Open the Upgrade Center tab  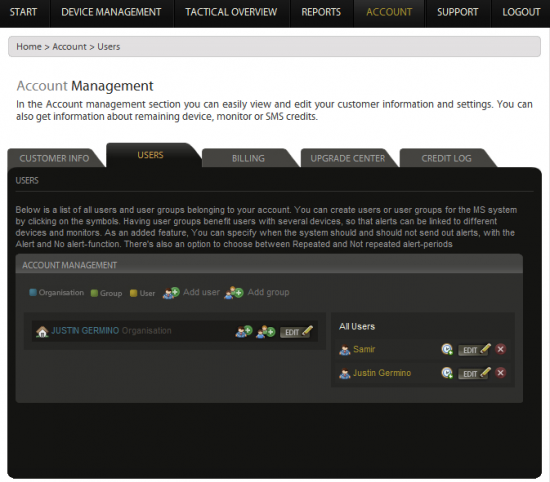pyautogui.click(x=348, y=158)
